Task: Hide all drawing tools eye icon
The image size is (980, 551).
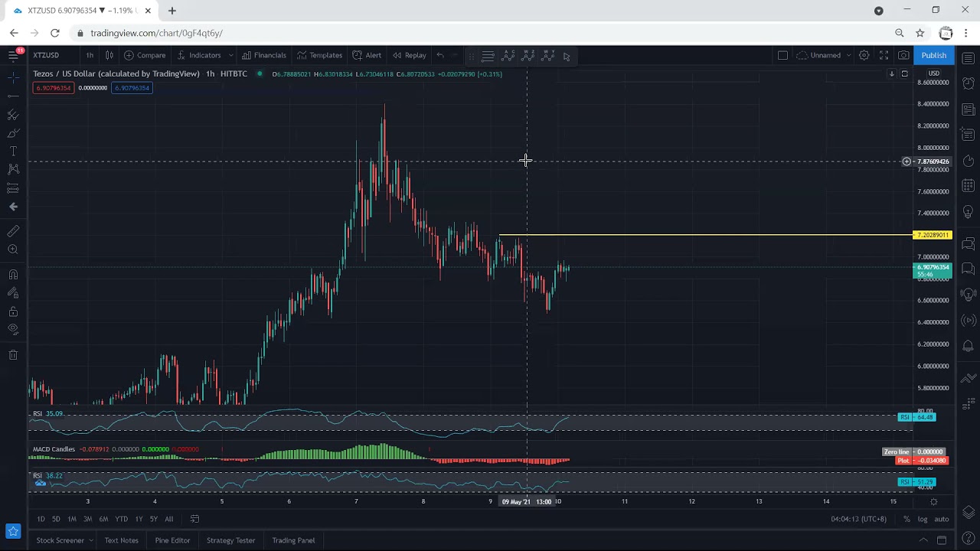Action: click(13, 330)
